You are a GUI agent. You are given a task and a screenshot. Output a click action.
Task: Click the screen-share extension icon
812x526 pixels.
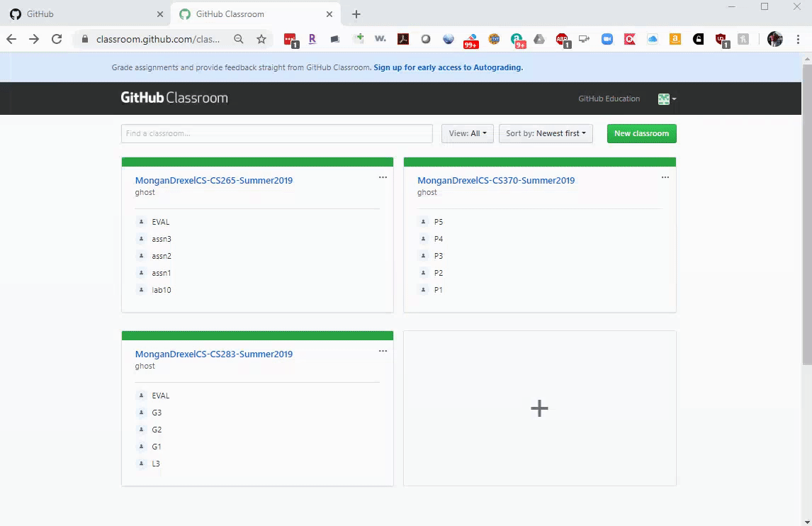(584, 39)
